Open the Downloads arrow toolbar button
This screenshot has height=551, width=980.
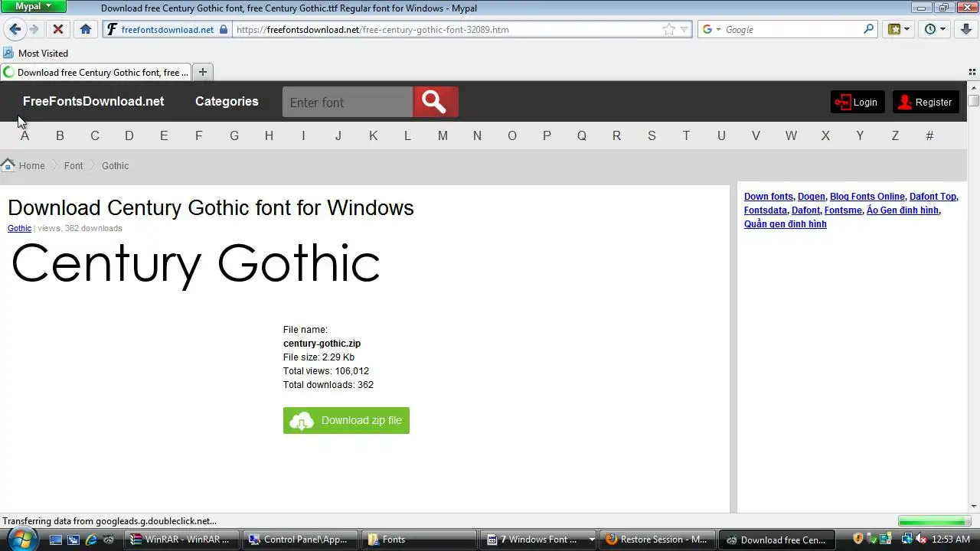point(965,29)
